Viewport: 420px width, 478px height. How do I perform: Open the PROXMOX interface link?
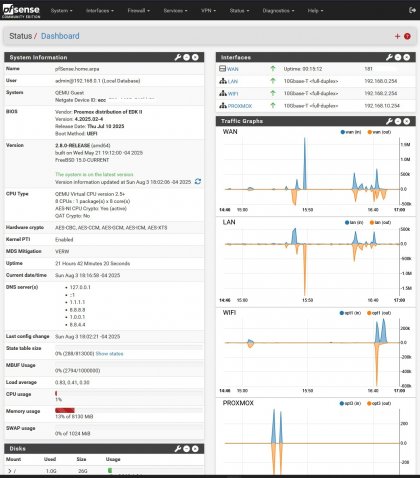pos(240,106)
